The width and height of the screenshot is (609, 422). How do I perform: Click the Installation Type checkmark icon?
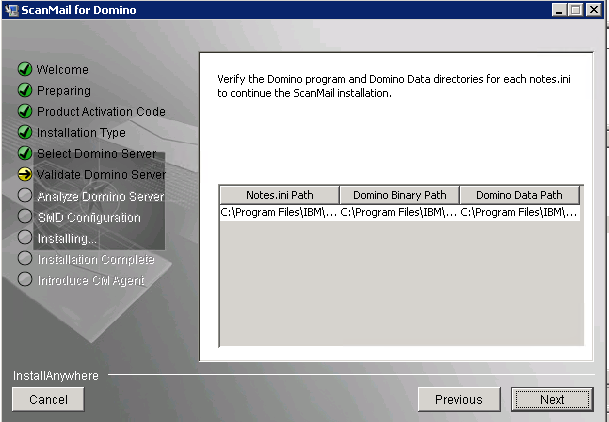[x=25, y=133]
